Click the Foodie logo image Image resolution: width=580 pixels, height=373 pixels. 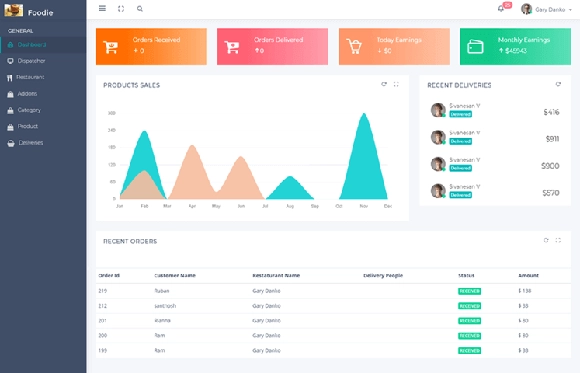click(14, 10)
